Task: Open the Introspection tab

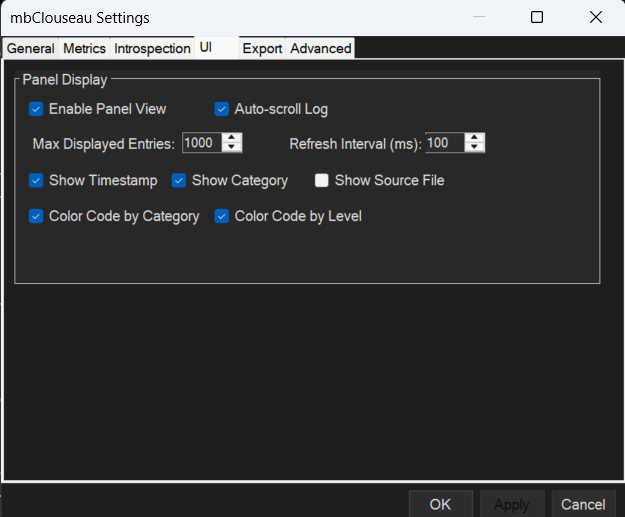Action: tap(152, 48)
